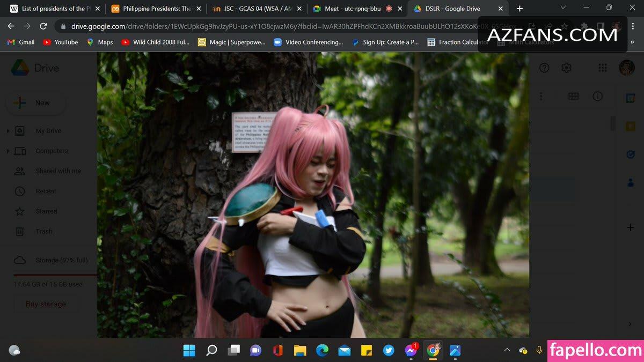Select the DSLR - Google Drive tab
This screenshot has height=362, width=644.
[x=458, y=9]
